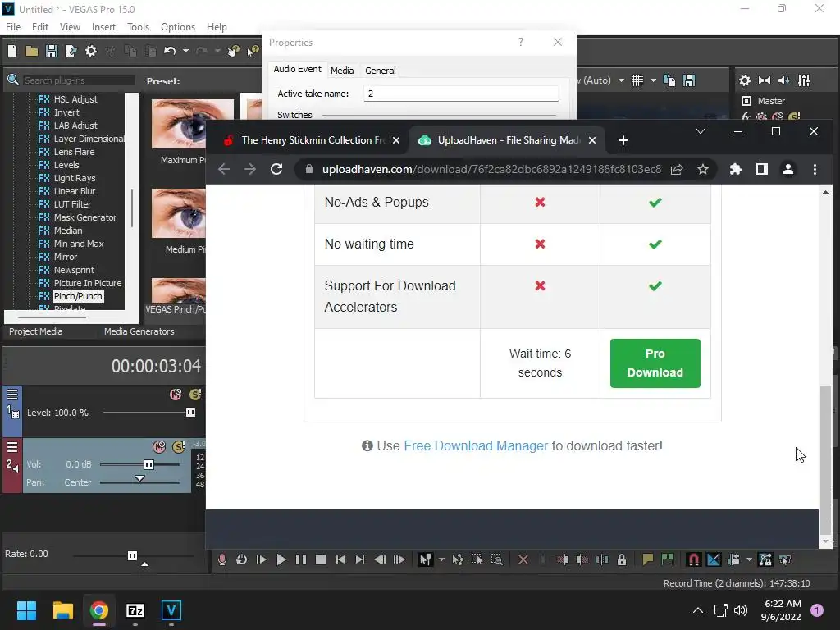Select the Envelope Edit tool
The width and height of the screenshot is (840, 630).
tap(458, 559)
